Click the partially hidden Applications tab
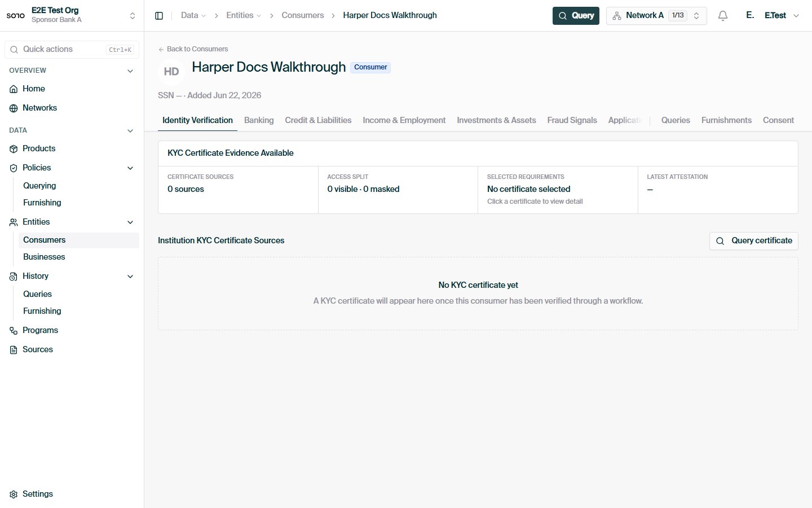This screenshot has height=508, width=812. point(625,120)
